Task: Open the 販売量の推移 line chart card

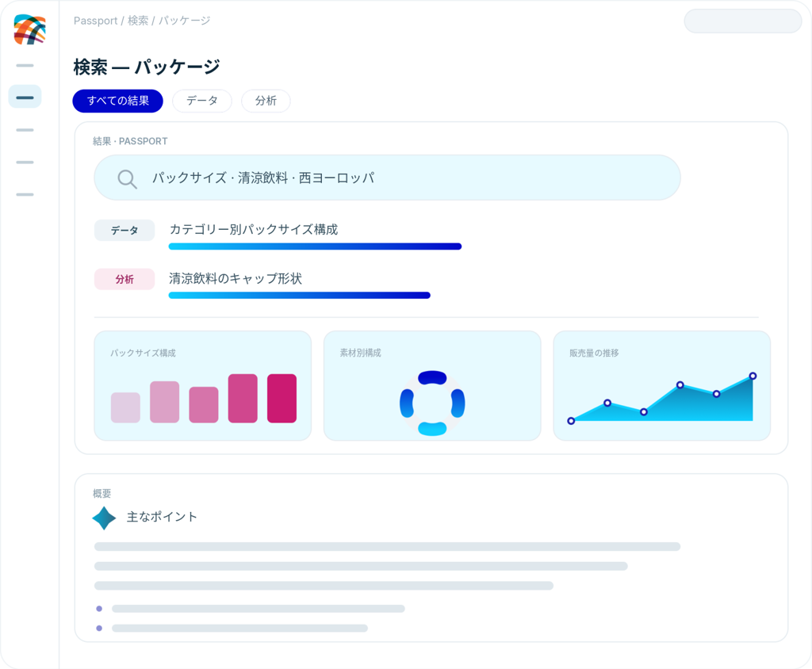Action: (x=662, y=386)
